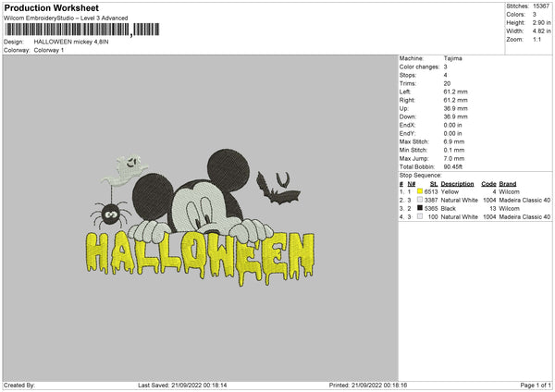This screenshot has width=555, height=392.
Task: Click the Description column header
Action: click(457, 183)
